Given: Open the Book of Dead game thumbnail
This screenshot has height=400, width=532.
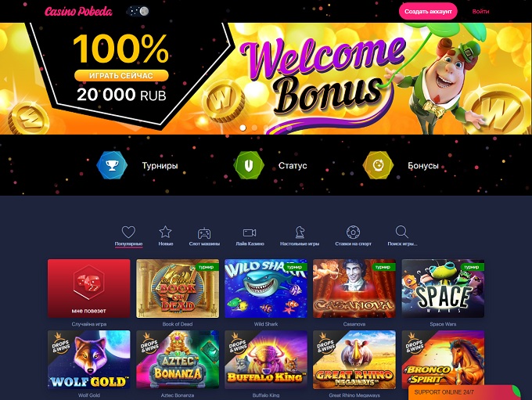Looking at the screenshot, I should [178, 288].
